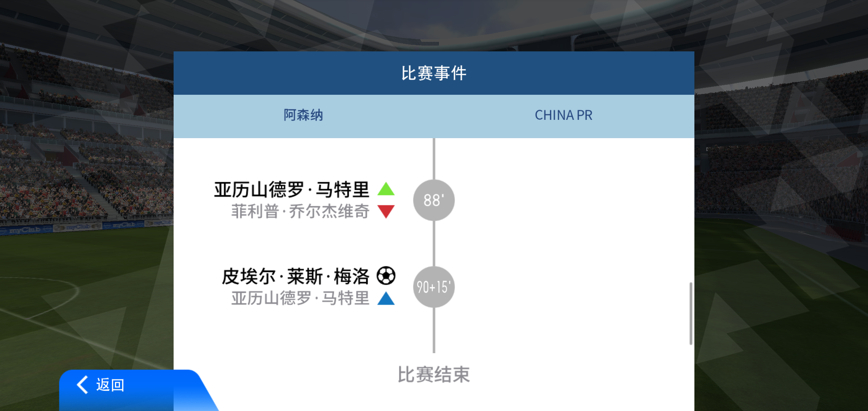This screenshot has width=868, height=411.
Task: Click the 比赛事件 title bar
Action: pos(434,73)
